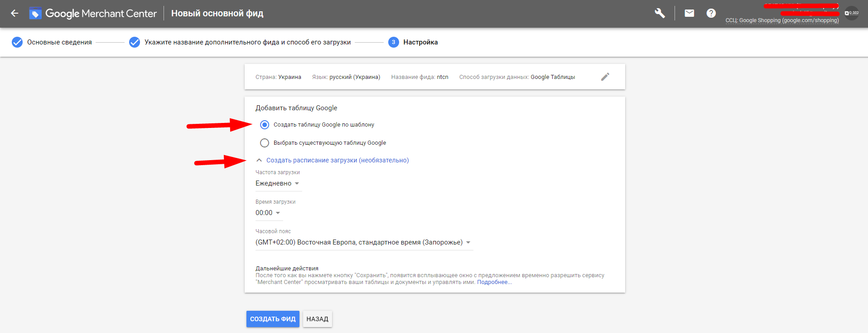Open the 'Подробнее...' link
This screenshot has width=868, height=333.
[494, 282]
